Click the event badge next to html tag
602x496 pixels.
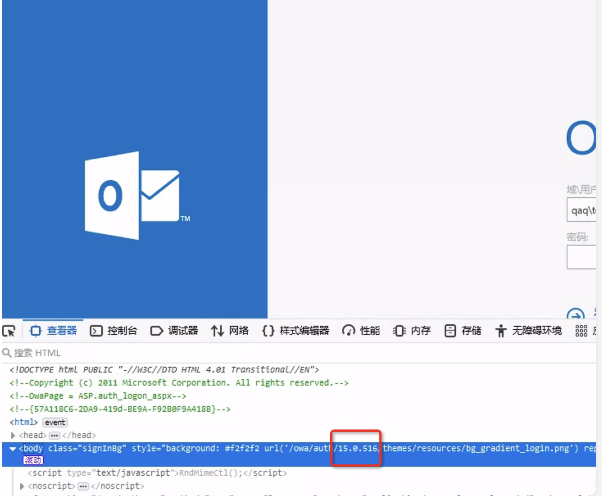55,423
